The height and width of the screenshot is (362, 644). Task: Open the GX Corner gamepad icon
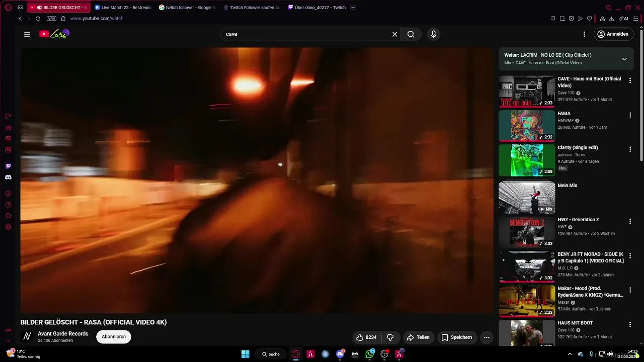click(20, 8)
